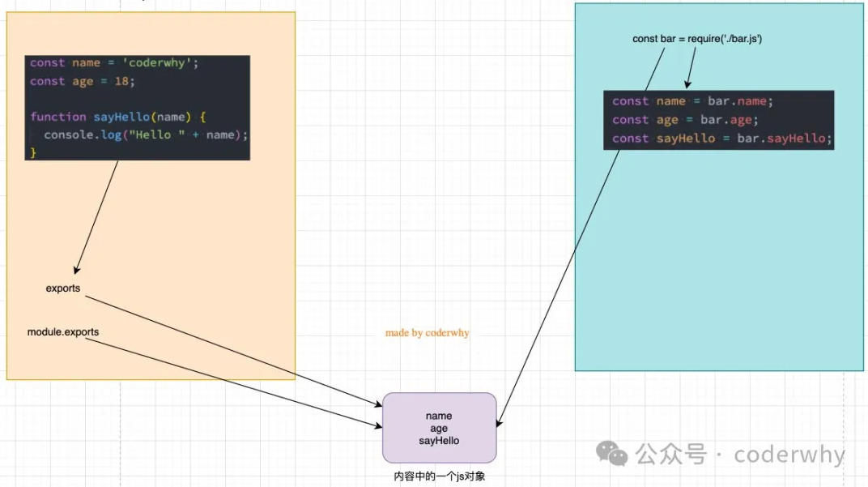Image resolution: width=868 pixels, height=487 pixels.
Task: Click the 'age' entry in the purple box
Action: [x=439, y=429]
